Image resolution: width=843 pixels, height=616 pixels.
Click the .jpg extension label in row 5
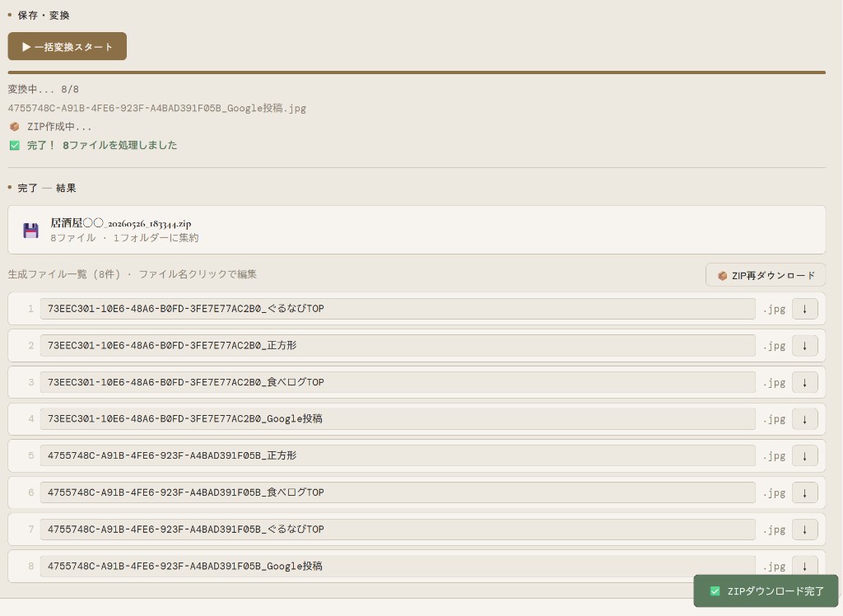pos(774,456)
